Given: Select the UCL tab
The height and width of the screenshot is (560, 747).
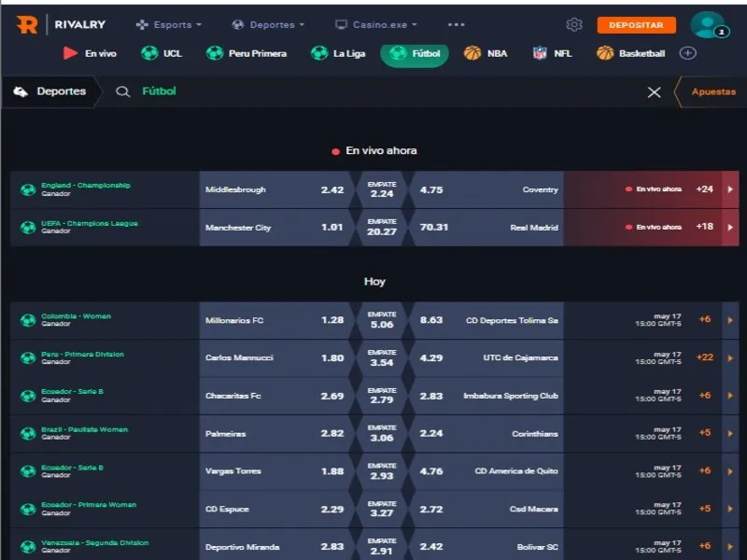Looking at the screenshot, I should tap(162, 53).
